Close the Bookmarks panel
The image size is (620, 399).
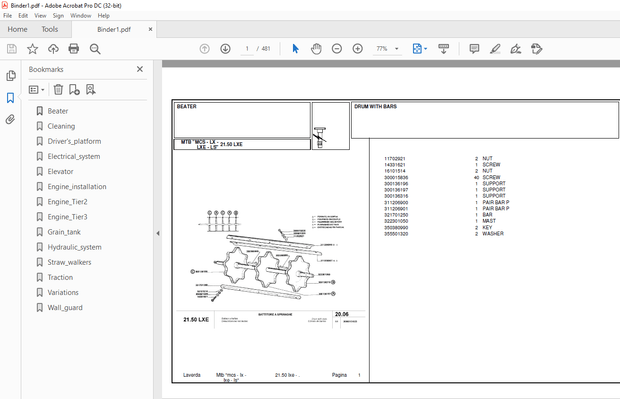(140, 69)
